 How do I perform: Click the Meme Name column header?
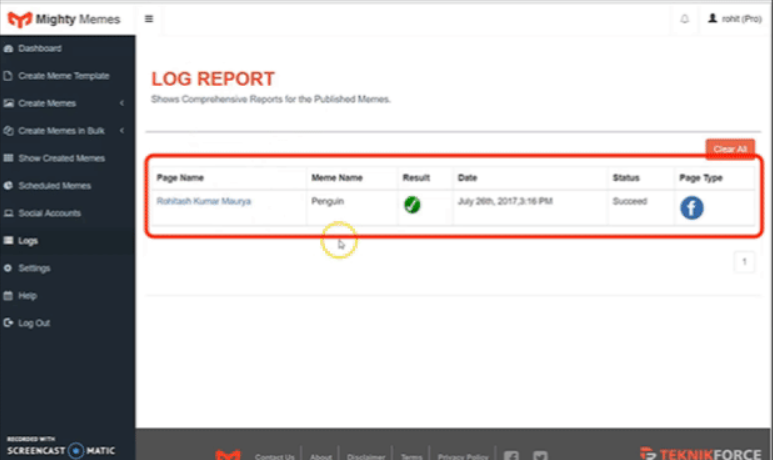(x=337, y=178)
